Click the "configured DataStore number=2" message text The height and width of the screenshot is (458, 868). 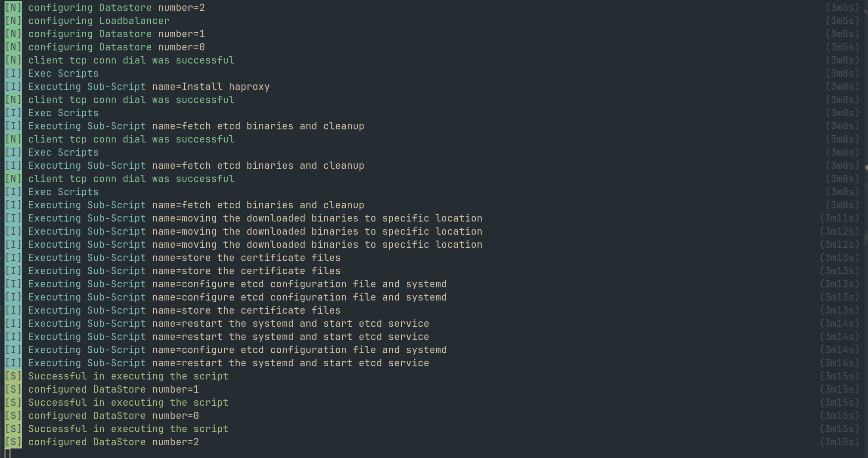[x=113, y=442]
